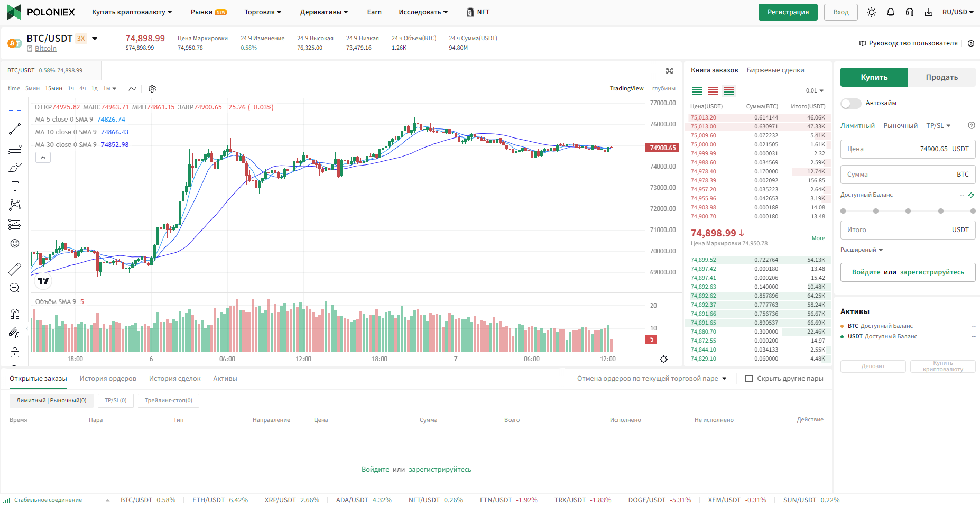
Task: Open Руководство пользователя link
Action: (909, 43)
